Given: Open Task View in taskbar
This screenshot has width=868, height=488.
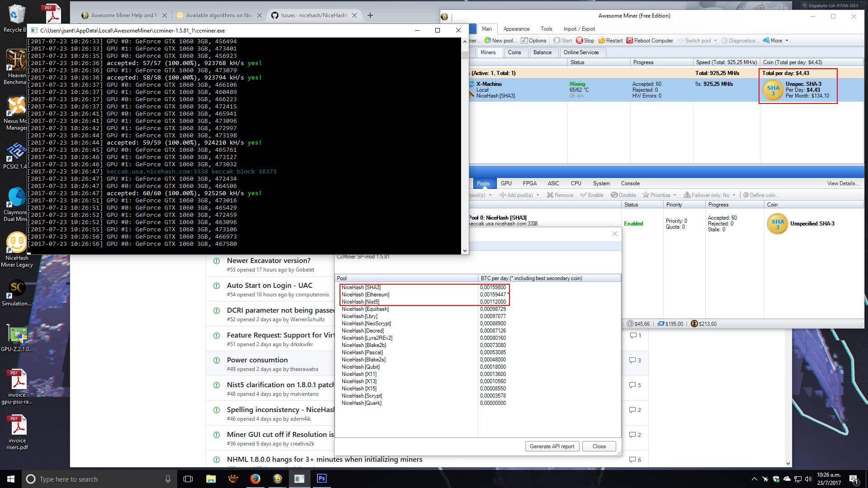Looking at the screenshot, I should point(188,479).
